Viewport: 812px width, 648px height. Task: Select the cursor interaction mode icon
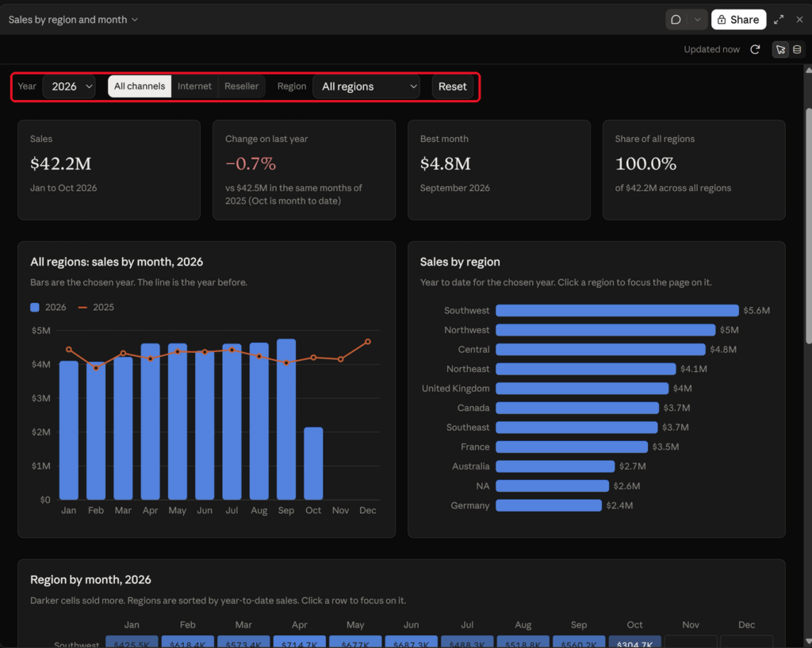(x=780, y=49)
